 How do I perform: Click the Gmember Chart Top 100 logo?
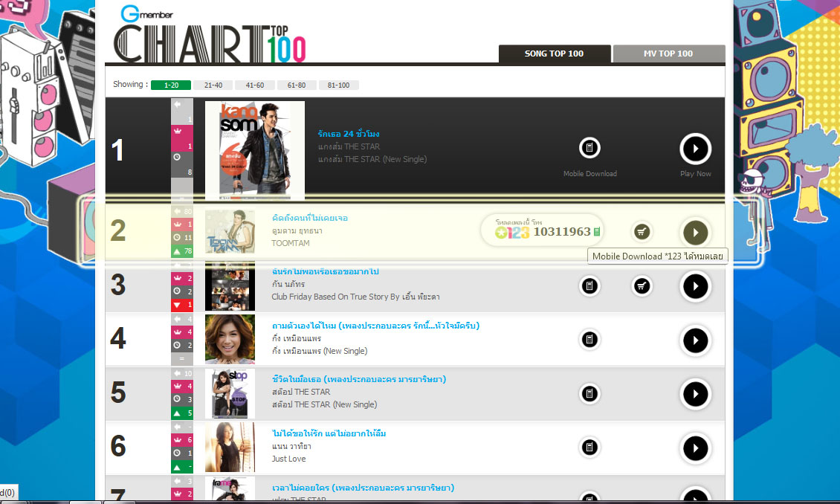[210, 35]
